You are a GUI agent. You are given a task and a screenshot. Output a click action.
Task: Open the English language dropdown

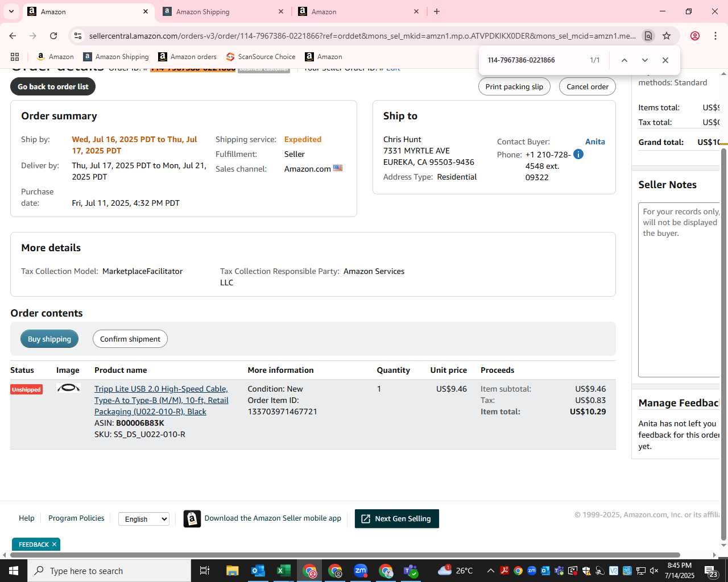(x=144, y=519)
